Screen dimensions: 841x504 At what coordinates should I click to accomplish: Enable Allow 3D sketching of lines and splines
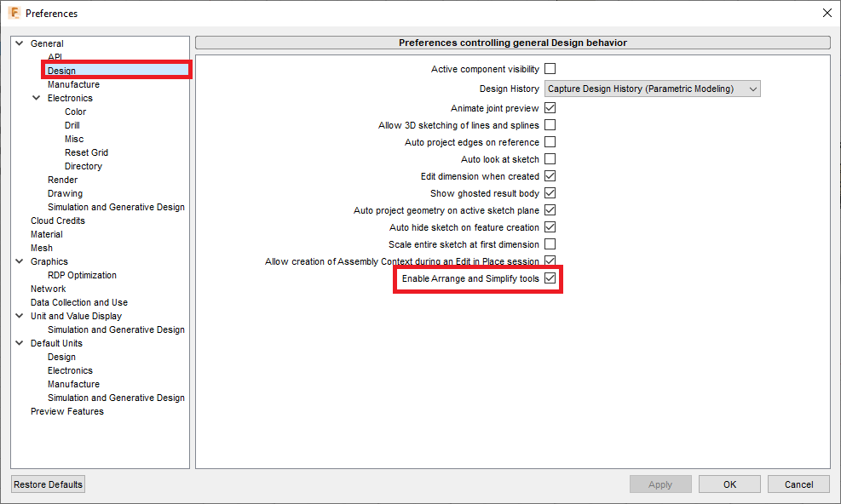pyautogui.click(x=550, y=125)
